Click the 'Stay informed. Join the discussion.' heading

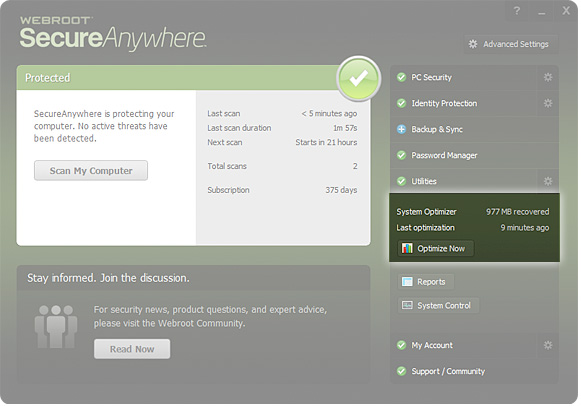pos(108,278)
